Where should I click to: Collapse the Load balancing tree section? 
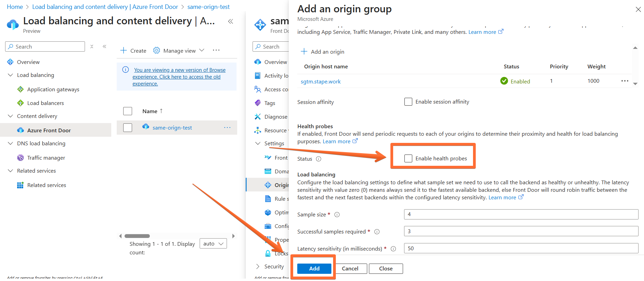pyautogui.click(x=10, y=75)
